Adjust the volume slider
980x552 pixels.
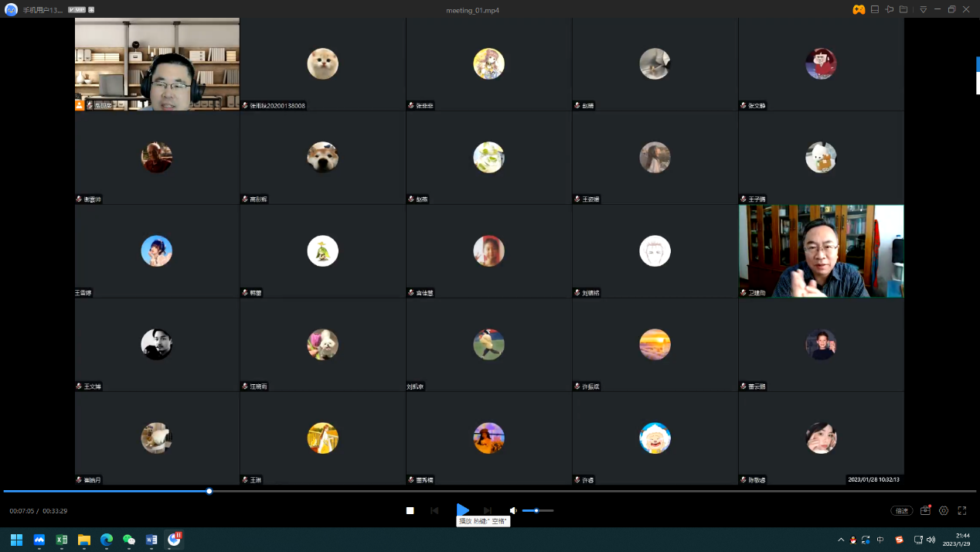tap(537, 510)
